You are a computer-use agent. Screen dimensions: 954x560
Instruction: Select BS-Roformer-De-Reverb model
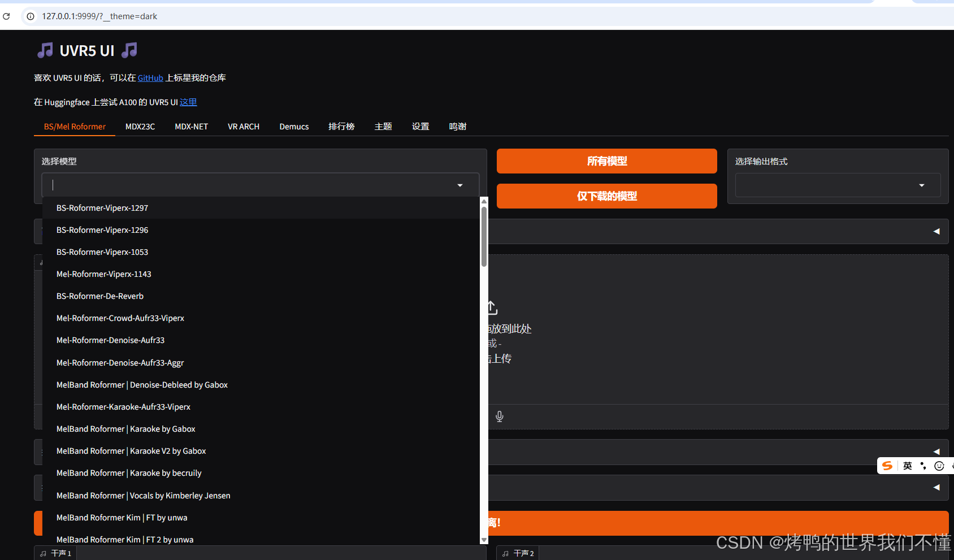click(x=261, y=296)
